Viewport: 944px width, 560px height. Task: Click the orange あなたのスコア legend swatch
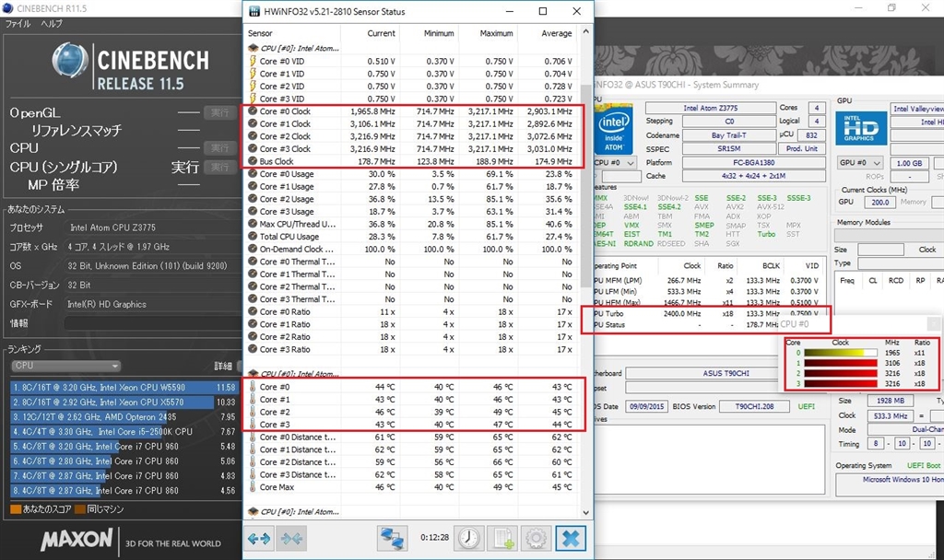click(17, 509)
